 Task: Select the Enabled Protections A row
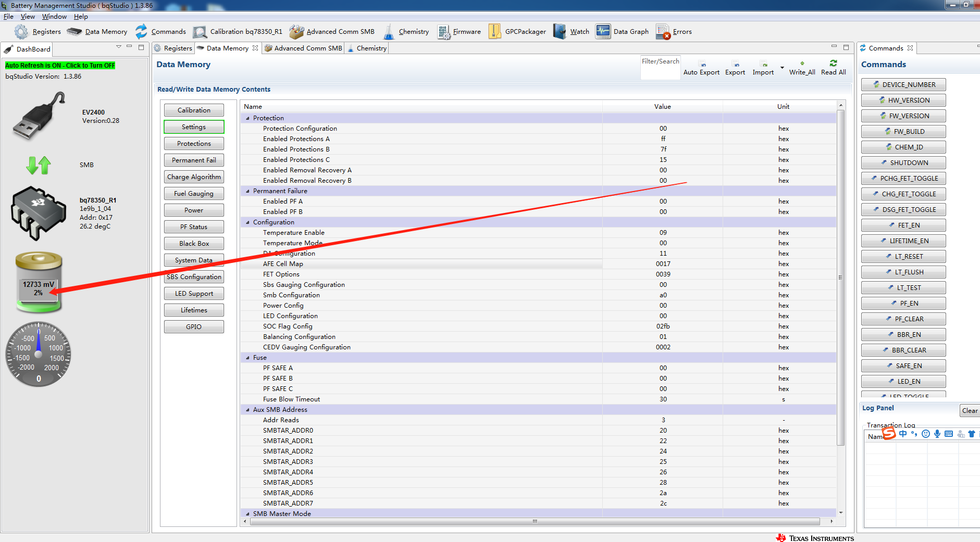click(x=538, y=139)
